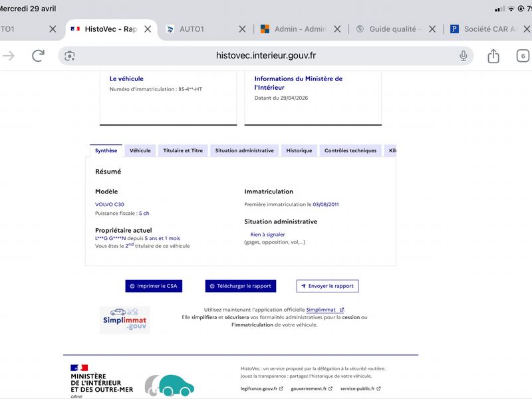Open the tab overview showing 6 tabs

pyautogui.click(x=523, y=56)
